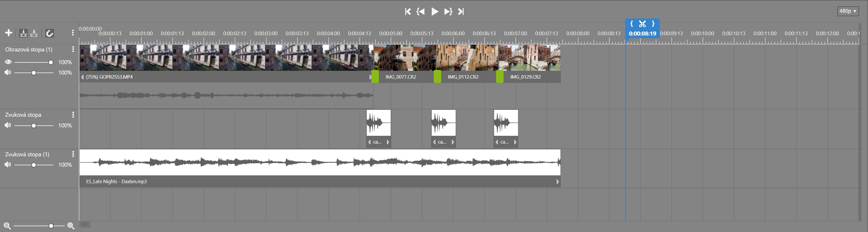Adjust opacity slider of Obrazová stopa (1)
The image size is (868, 232).
coord(34,62)
